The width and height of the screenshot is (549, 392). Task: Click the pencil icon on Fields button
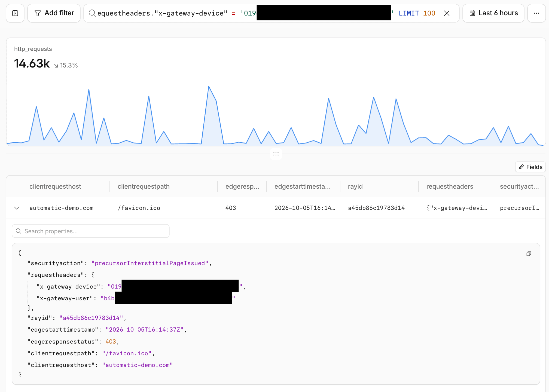521,167
